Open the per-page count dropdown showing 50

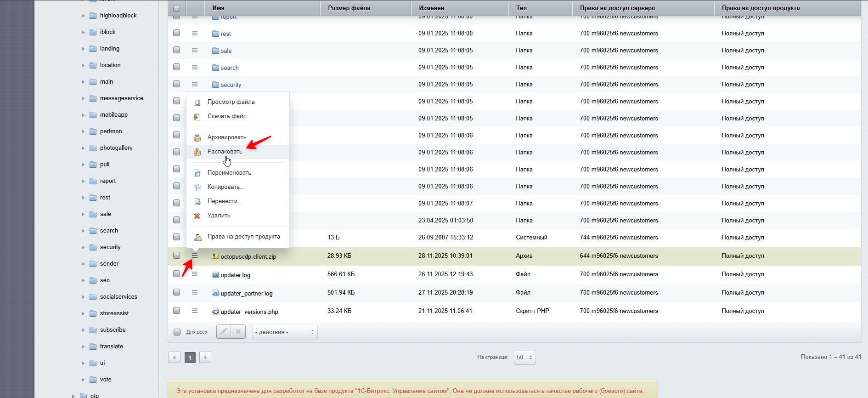(x=524, y=357)
